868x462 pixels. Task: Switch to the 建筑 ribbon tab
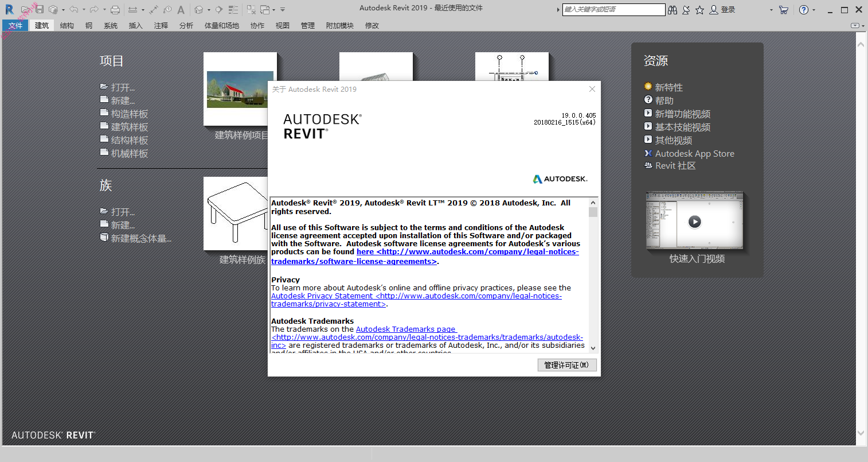(x=42, y=25)
